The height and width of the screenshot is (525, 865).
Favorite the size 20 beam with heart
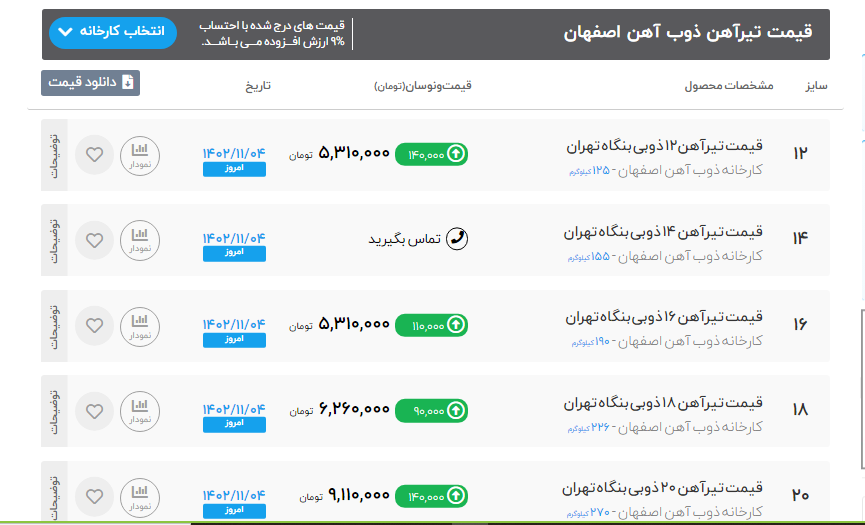point(94,496)
